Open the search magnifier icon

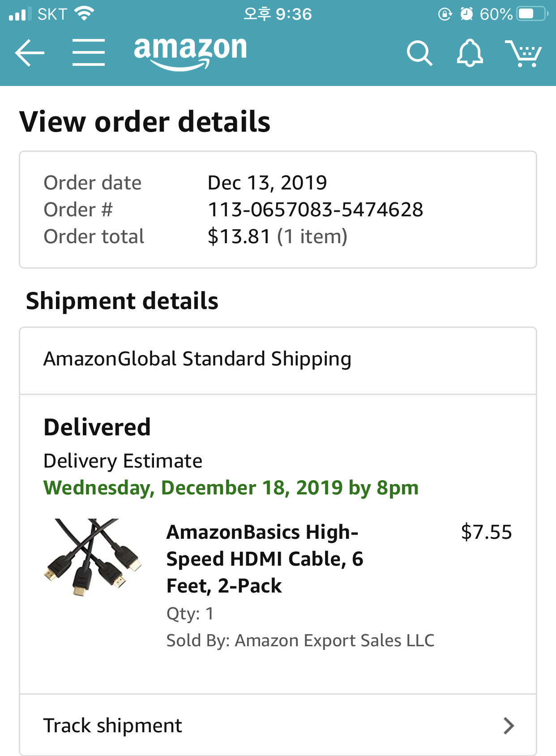pos(419,53)
